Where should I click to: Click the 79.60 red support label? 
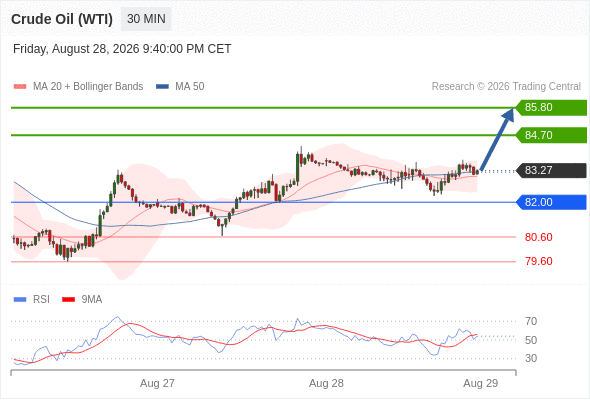coord(538,261)
